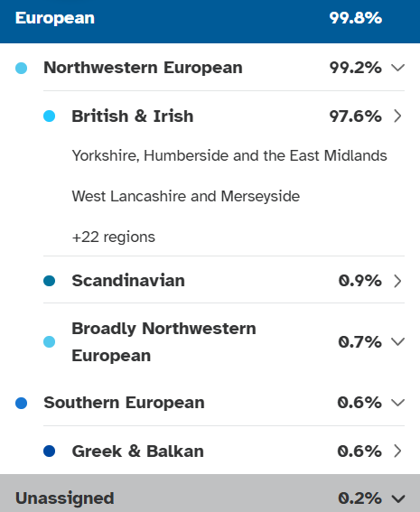Viewport: 420px width, 512px height.
Task: Click the Southern European blue dot
Action: (x=22, y=403)
